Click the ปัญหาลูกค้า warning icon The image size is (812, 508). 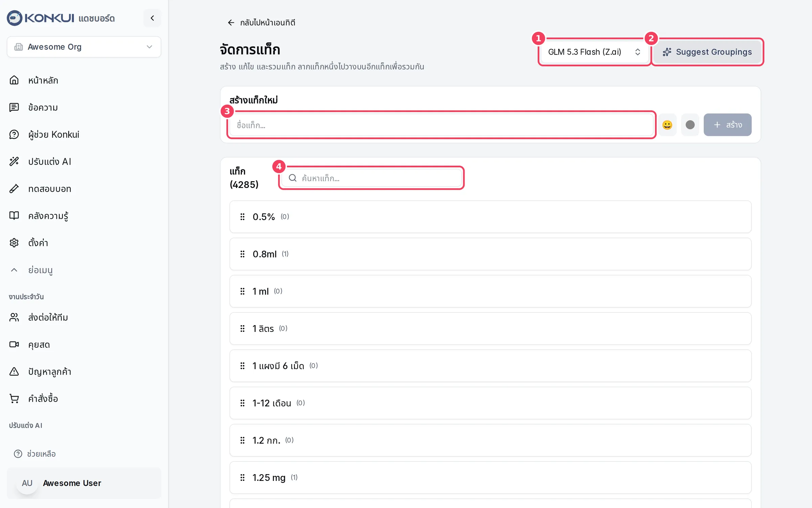pyautogui.click(x=14, y=372)
